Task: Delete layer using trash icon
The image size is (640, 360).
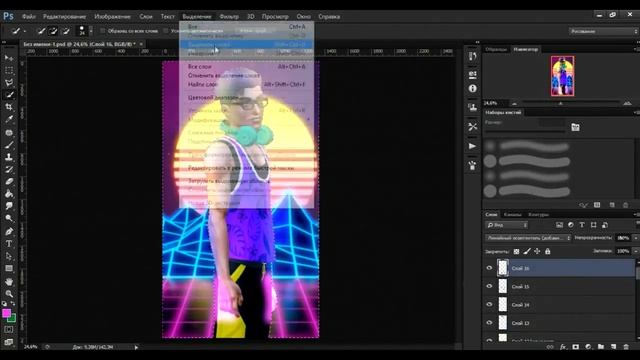Action: 626,347
